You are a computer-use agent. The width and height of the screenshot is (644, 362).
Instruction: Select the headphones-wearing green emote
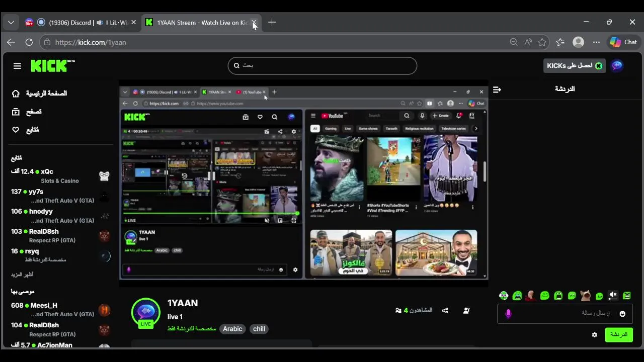coord(504,296)
